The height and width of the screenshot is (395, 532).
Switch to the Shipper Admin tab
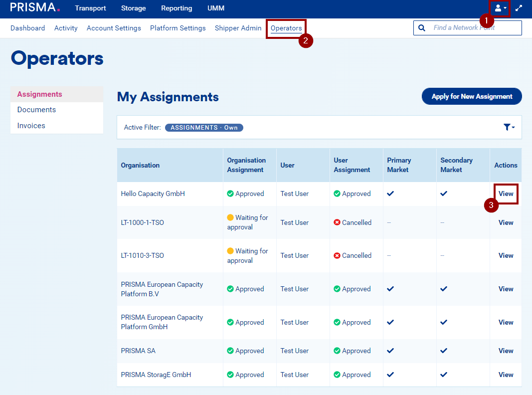(238, 28)
